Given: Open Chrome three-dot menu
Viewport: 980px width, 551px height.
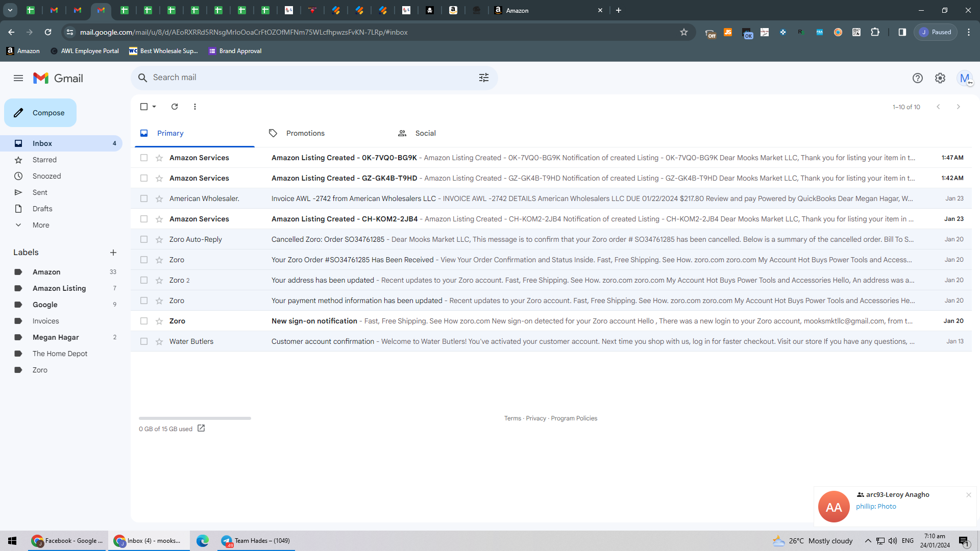Looking at the screenshot, I should click(x=969, y=32).
